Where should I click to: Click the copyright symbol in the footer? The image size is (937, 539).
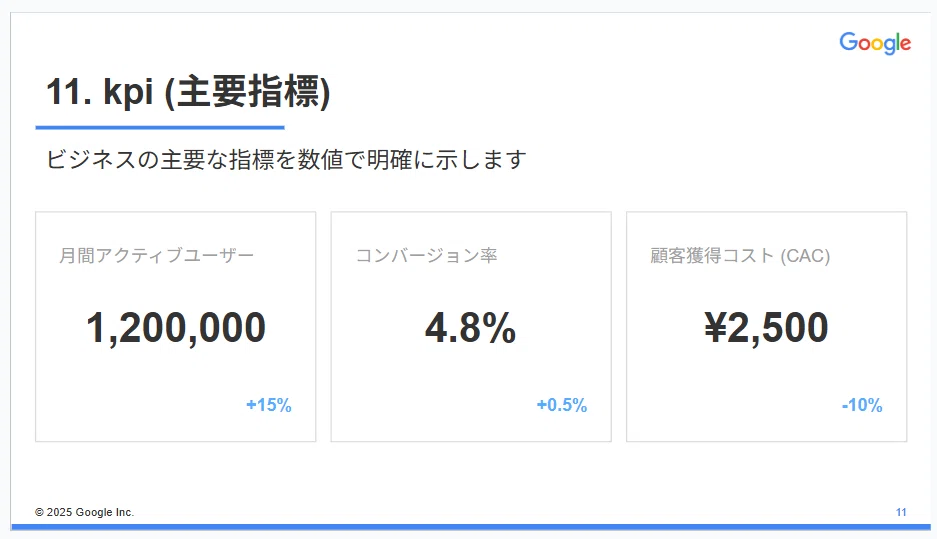39,512
